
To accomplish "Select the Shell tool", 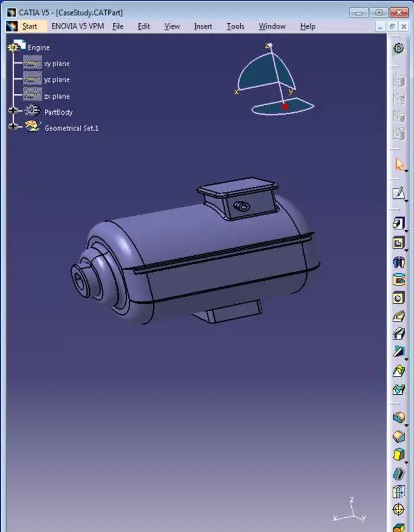I will pos(399,473).
